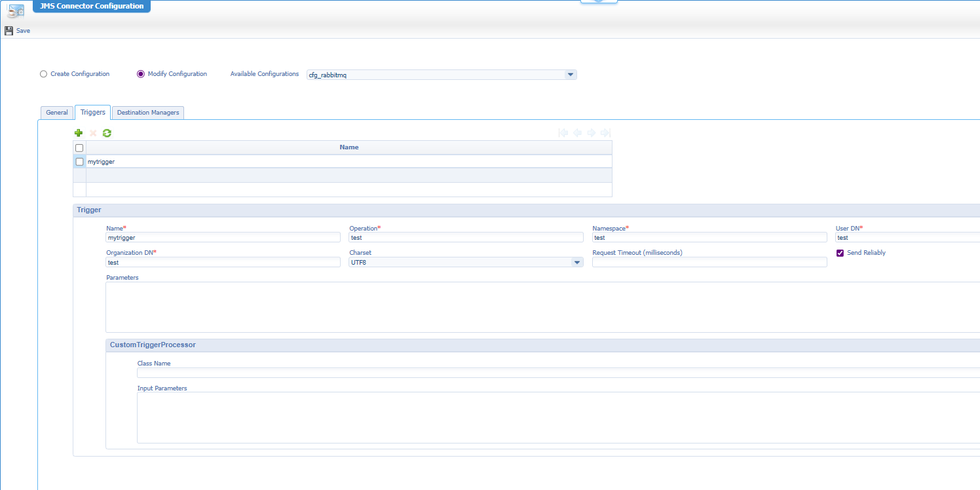Click inside the Request Timeout field

pos(709,261)
